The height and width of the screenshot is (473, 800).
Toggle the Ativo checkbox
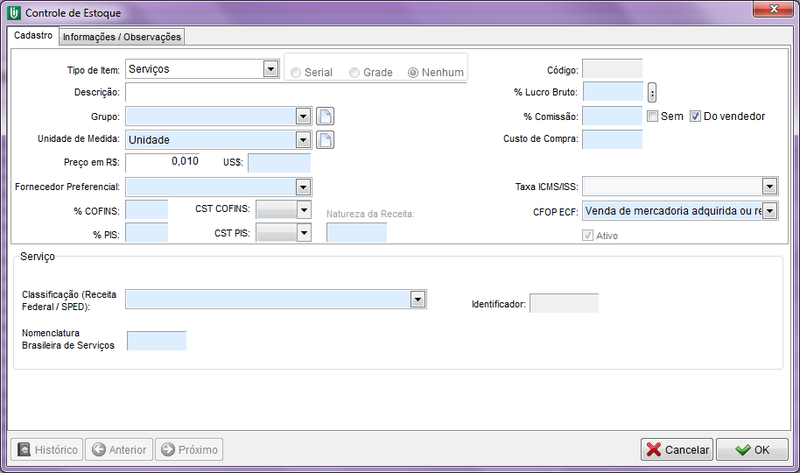(588, 236)
